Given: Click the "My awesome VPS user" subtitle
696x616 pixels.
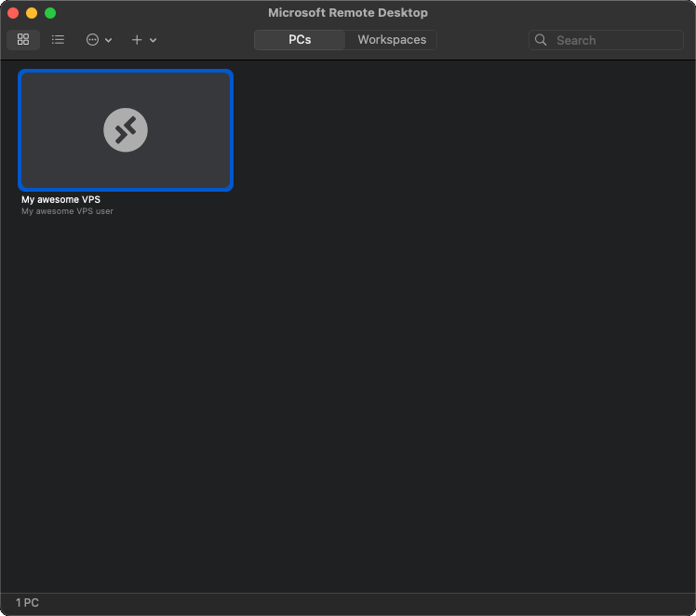Looking at the screenshot, I should coord(67,211).
